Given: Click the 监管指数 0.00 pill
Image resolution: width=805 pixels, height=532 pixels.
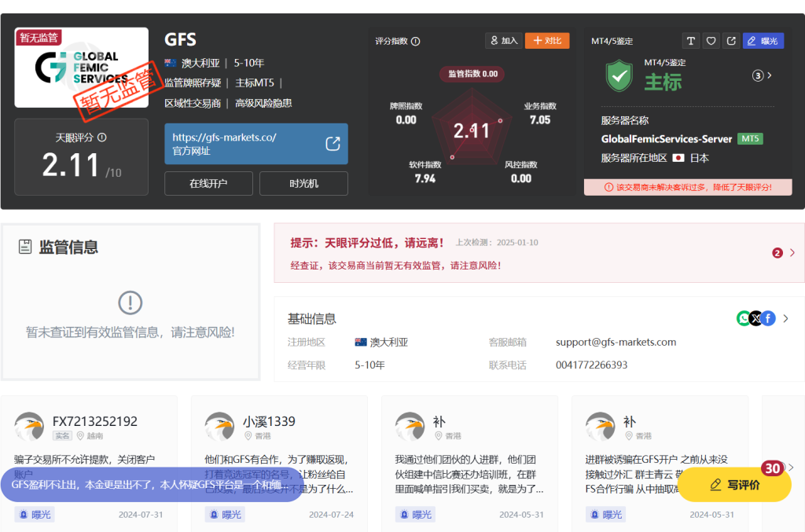Looking at the screenshot, I should click(x=472, y=74).
